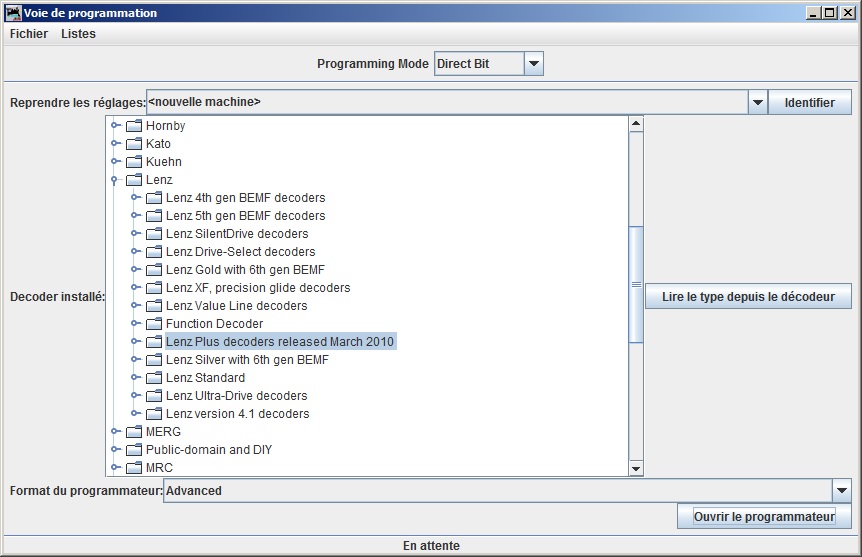Click the Kato folder icon

(134, 144)
